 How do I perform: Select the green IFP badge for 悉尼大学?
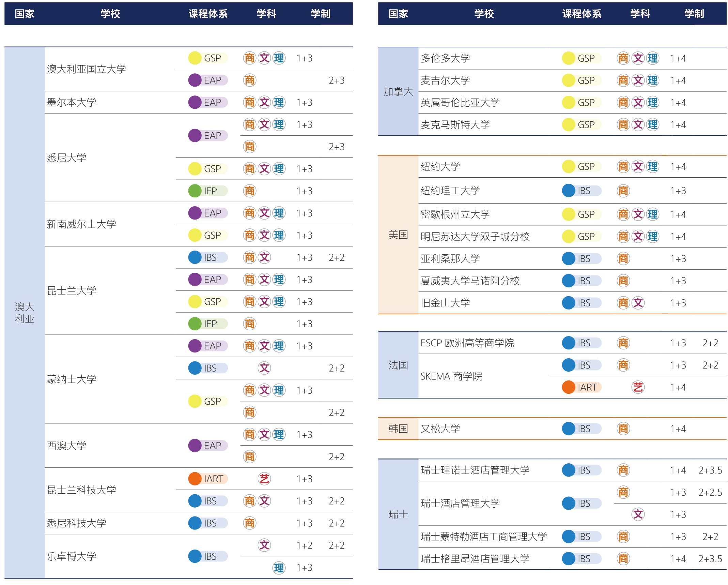pos(208,191)
